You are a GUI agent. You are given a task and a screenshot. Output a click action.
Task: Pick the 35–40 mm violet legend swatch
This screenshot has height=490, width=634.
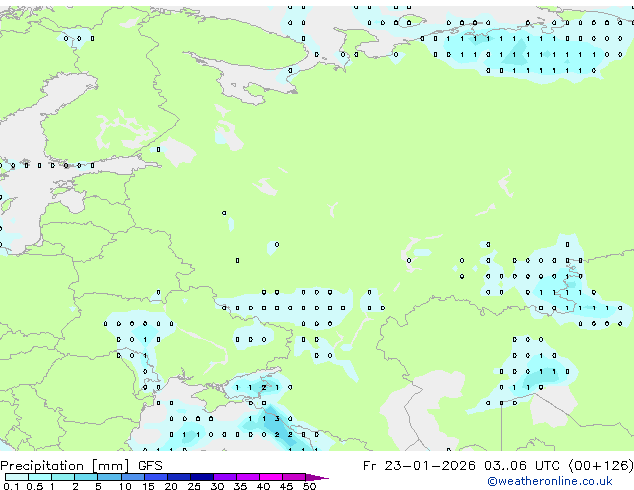pos(248,477)
